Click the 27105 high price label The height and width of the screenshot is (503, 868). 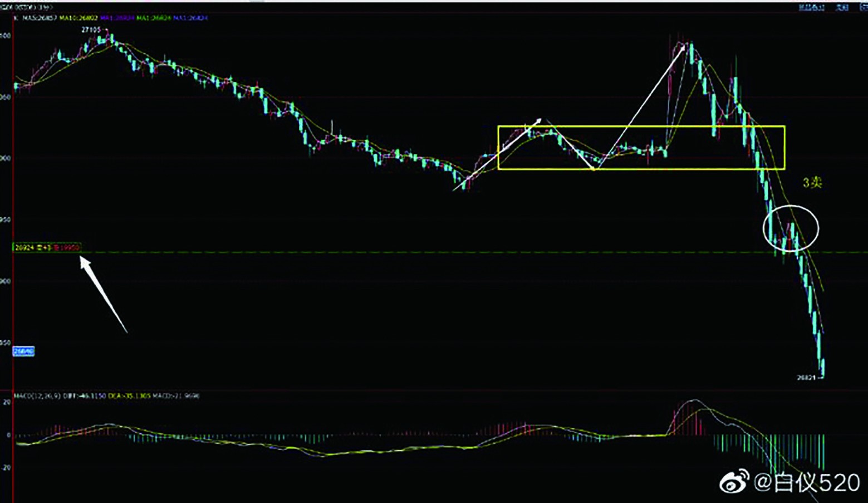91,30
